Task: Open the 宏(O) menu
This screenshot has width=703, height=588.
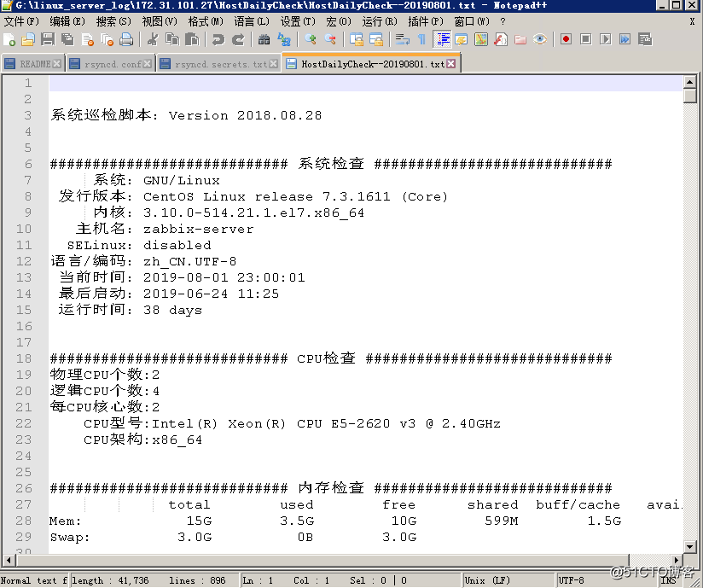Action: pos(339,21)
